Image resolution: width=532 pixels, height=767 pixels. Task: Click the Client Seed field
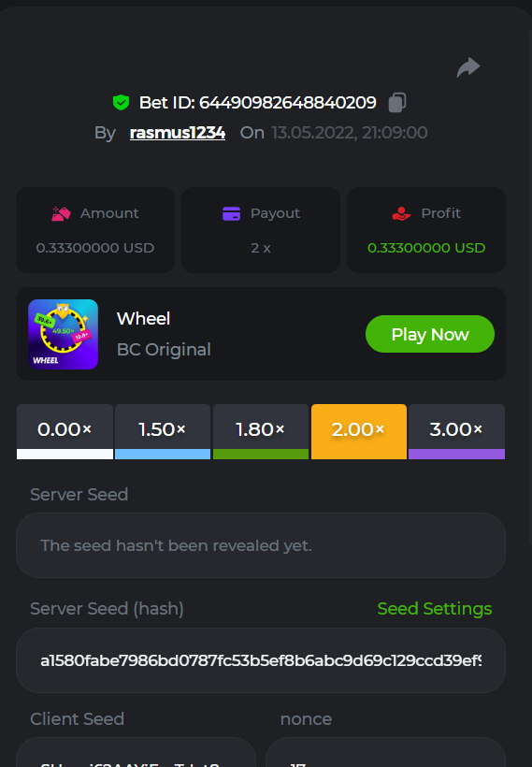coord(136,752)
